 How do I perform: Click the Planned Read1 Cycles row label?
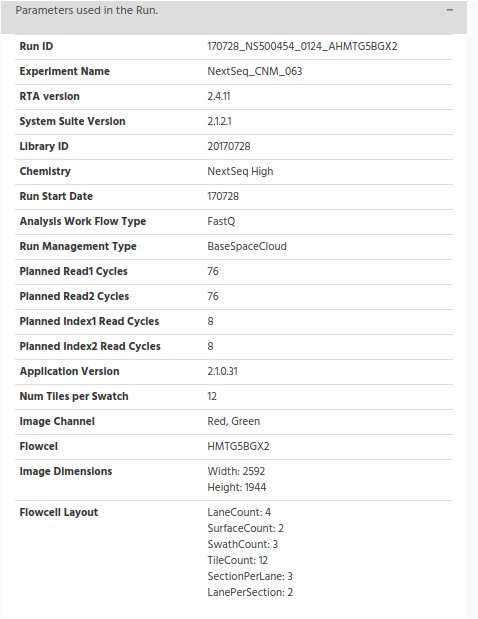[73, 271]
